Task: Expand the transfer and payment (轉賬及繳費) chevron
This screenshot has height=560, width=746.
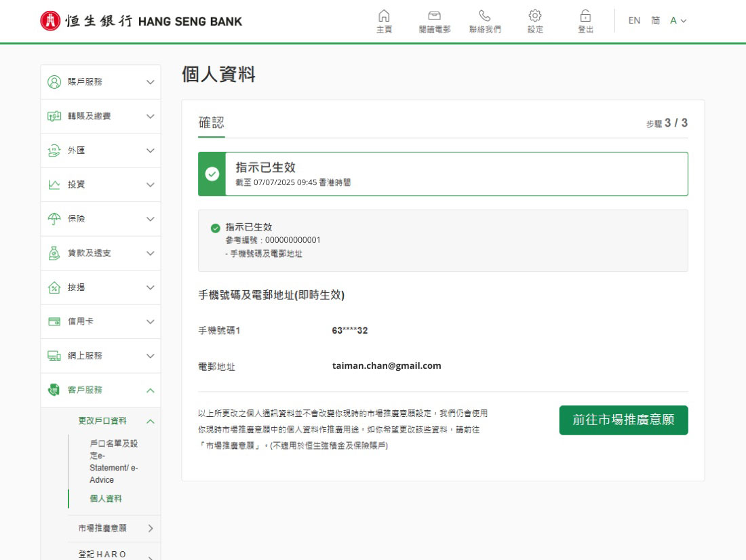Action: point(151,117)
